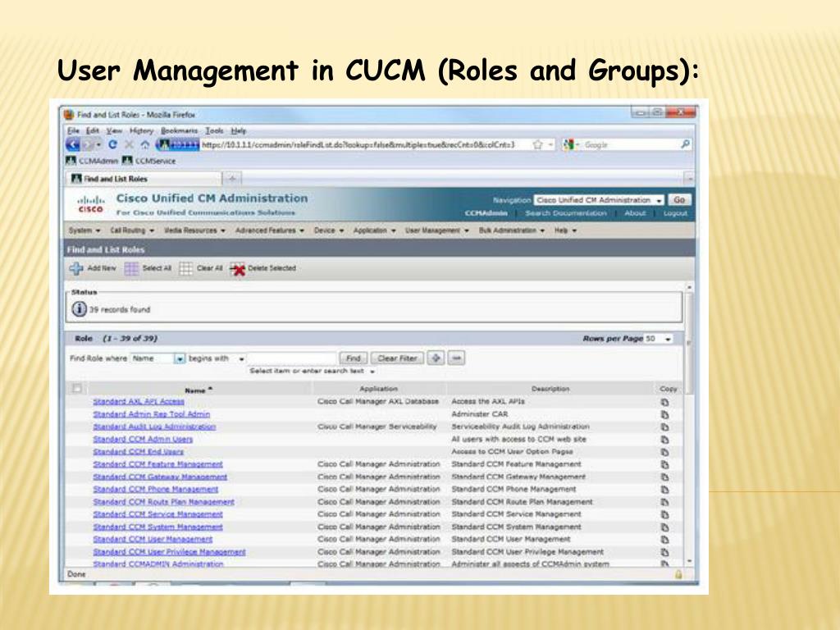The image size is (840, 630).
Task: Copy the Standard CCM Feature Management role
Action: 664,464
